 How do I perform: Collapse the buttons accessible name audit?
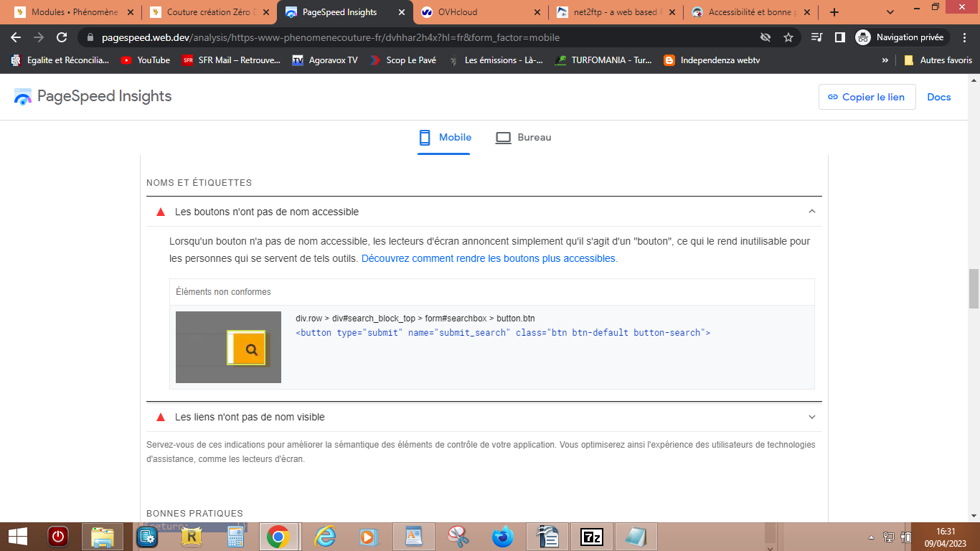pos(812,212)
